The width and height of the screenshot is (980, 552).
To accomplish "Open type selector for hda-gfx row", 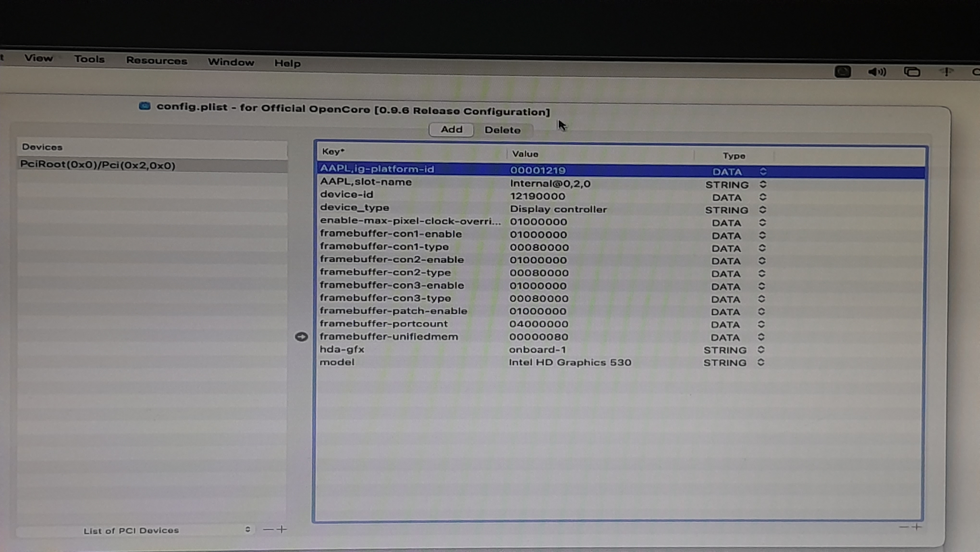I will [760, 350].
